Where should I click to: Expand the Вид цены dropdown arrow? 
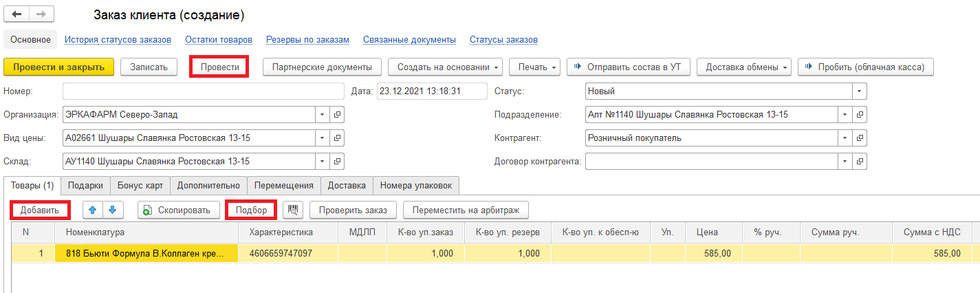point(323,138)
